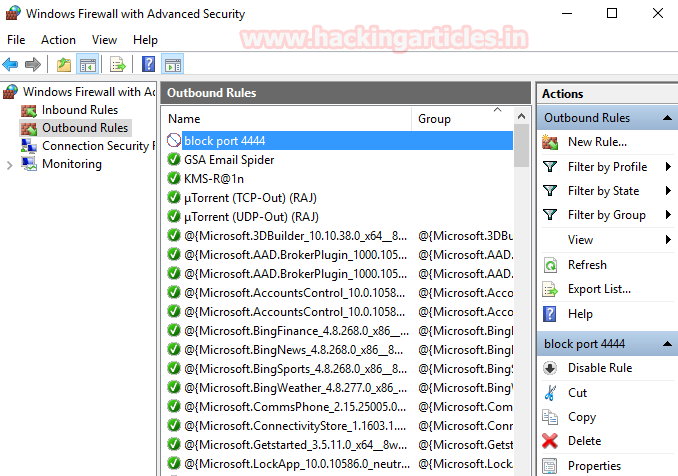This screenshot has height=476, width=678.
Task: Click the Show/Hide Action Pane toolbar icon
Action: coord(172,65)
